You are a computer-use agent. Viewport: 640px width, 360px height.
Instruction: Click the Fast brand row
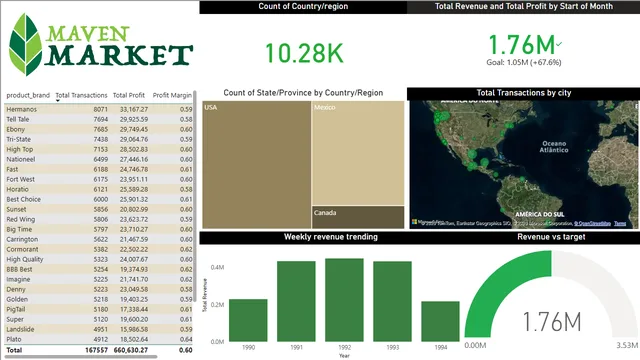tap(99, 169)
